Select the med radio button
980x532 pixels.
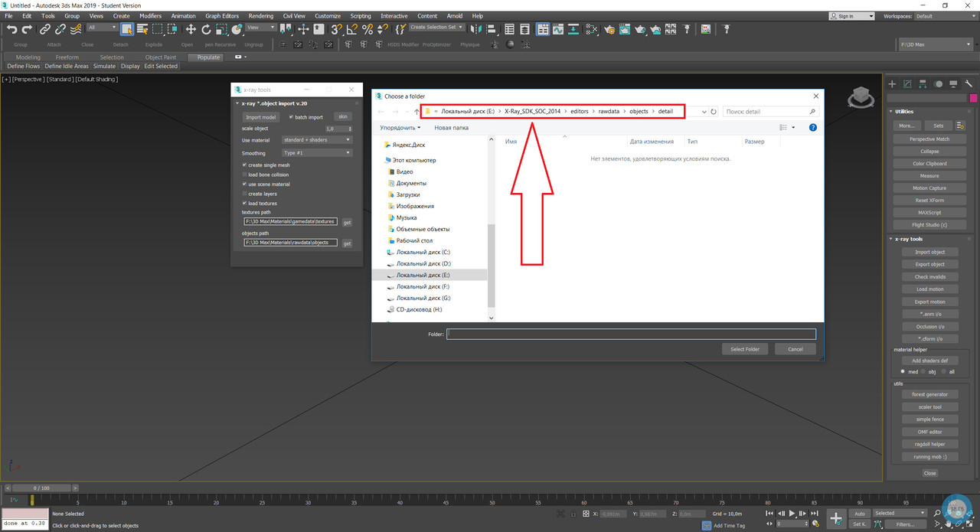click(x=903, y=372)
